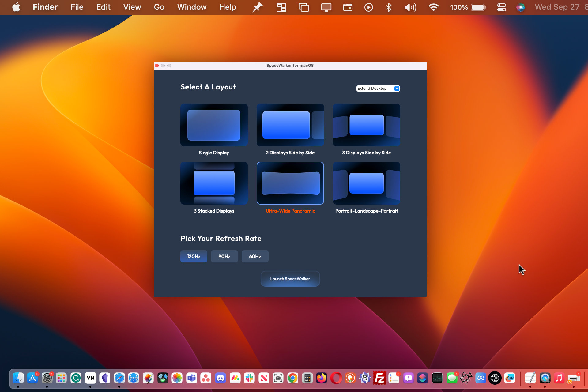Screen dimensions: 588x392
Task: Click the Launch SpaceWalker button
Action: 290,279
